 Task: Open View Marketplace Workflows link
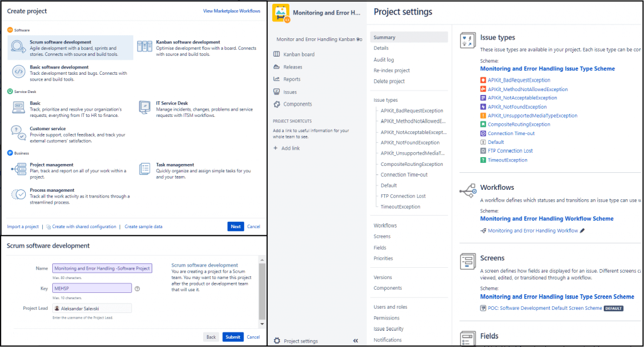pyautogui.click(x=231, y=11)
